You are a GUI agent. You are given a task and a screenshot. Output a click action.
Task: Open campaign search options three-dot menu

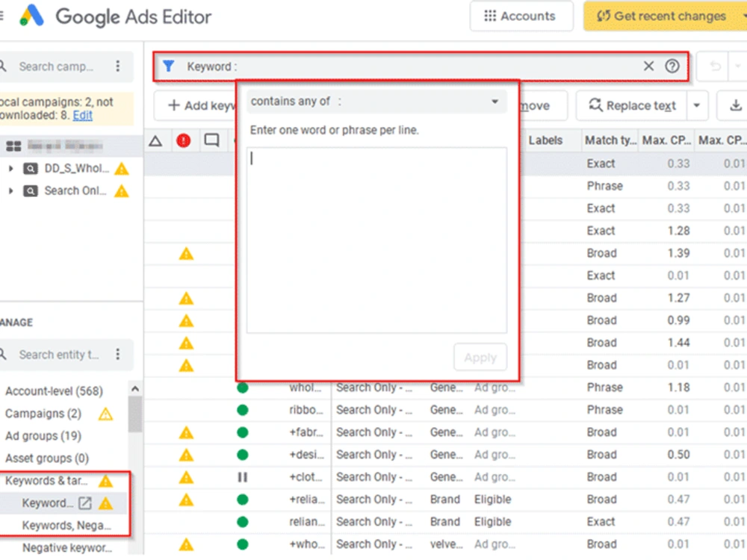click(118, 66)
